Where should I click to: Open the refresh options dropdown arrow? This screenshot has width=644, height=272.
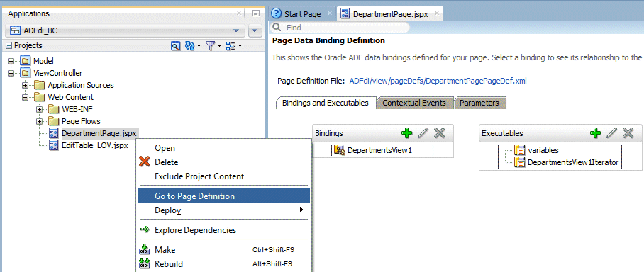point(199,46)
